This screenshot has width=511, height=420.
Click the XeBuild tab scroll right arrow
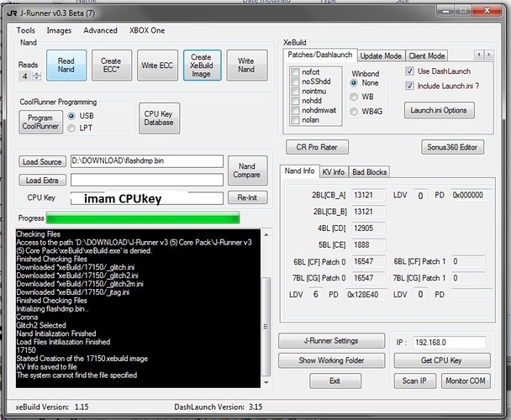pos(488,55)
